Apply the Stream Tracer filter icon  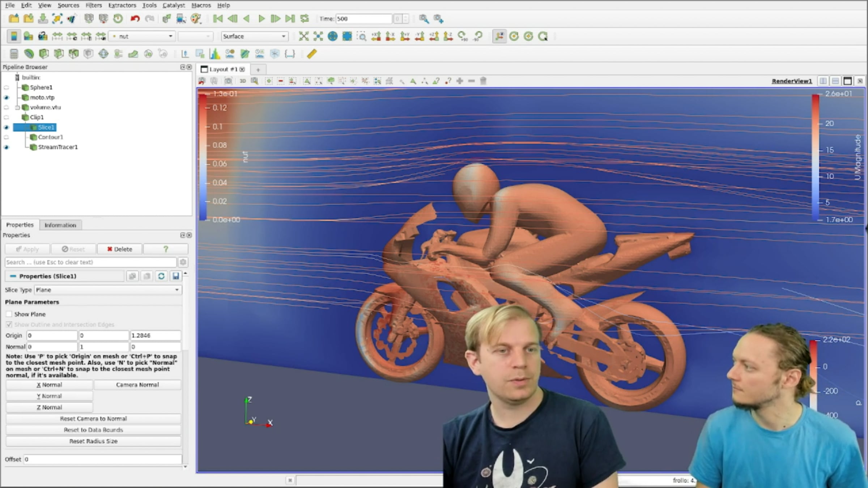click(x=118, y=54)
